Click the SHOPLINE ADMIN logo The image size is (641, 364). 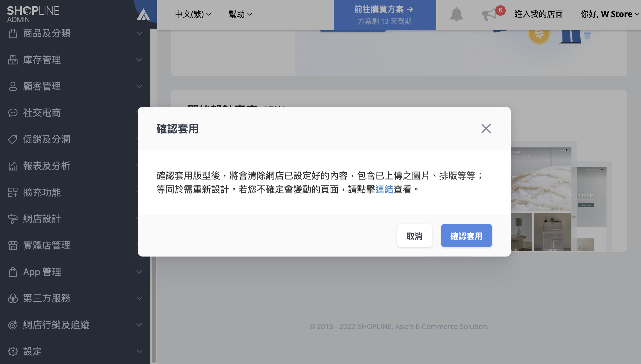(x=33, y=14)
